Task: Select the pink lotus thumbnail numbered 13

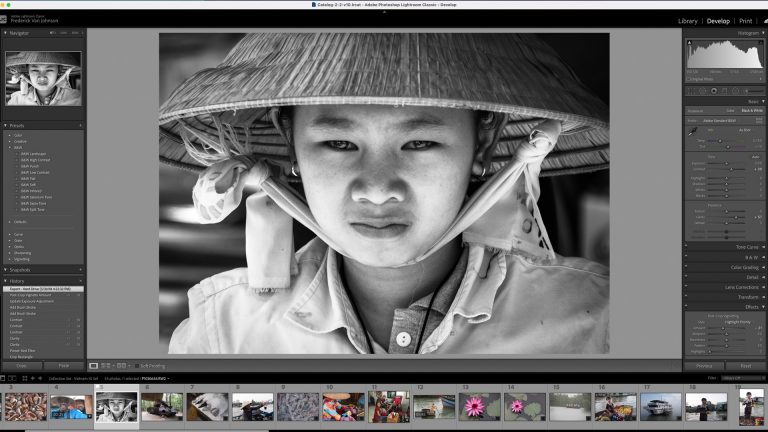Action: (479, 406)
